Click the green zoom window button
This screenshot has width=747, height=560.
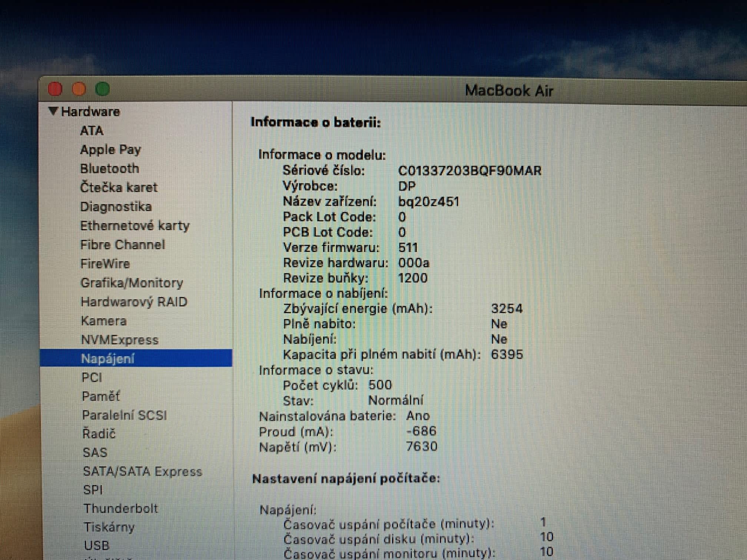coord(103,89)
